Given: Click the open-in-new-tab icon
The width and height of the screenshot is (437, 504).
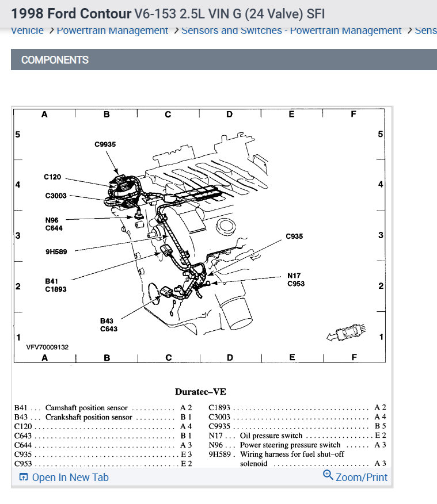Looking at the screenshot, I should pyautogui.click(x=24, y=477).
